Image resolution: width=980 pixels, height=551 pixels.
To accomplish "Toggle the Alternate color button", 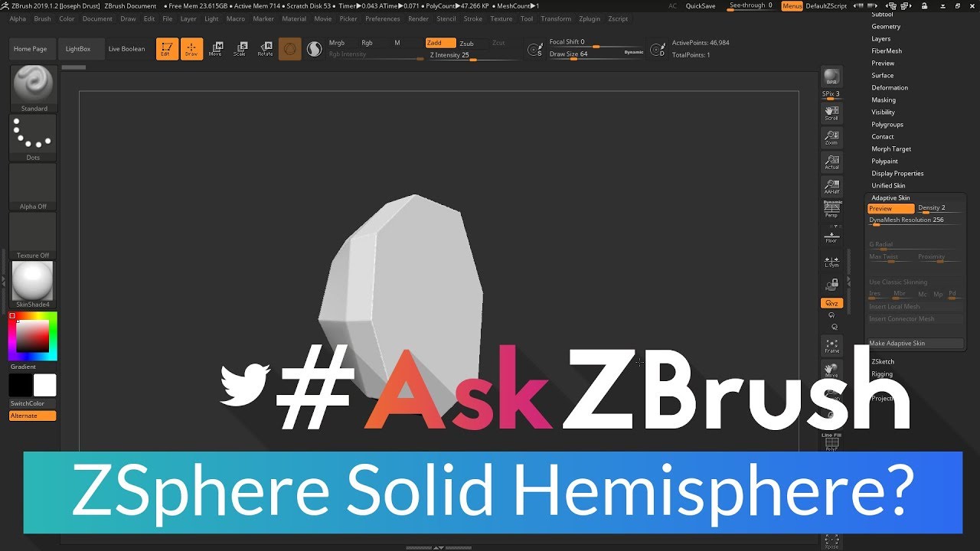I will (x=33, y=416).
